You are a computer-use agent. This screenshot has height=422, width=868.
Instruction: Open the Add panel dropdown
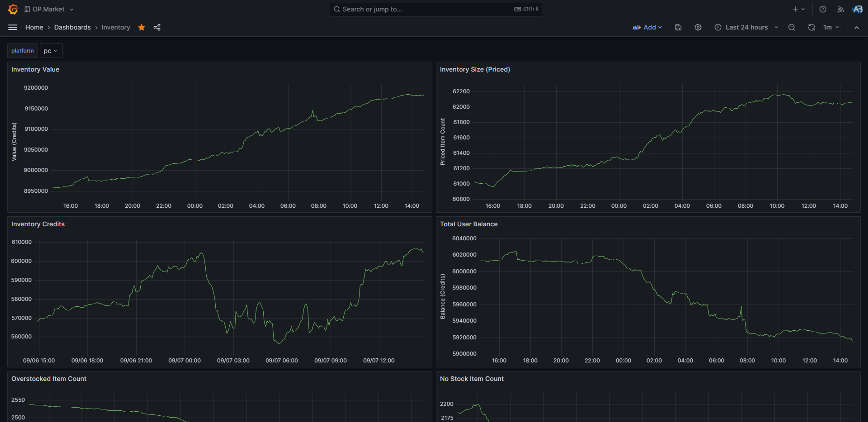pyautogui.click(x=647, y=27)
